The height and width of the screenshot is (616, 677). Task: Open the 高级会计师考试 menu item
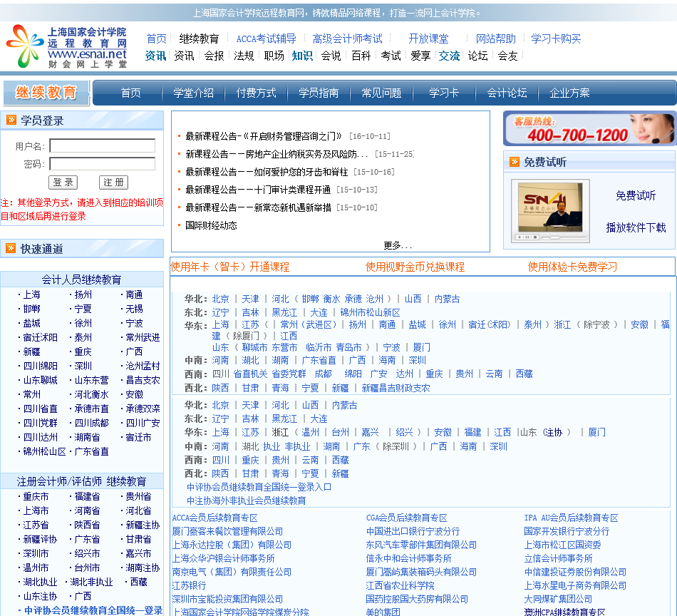[348, 39]
